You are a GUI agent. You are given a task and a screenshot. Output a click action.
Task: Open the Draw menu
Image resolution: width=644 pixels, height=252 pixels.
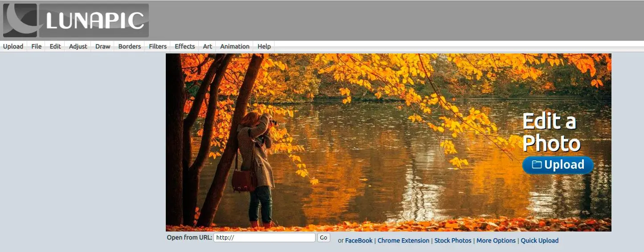click(103, 46)
